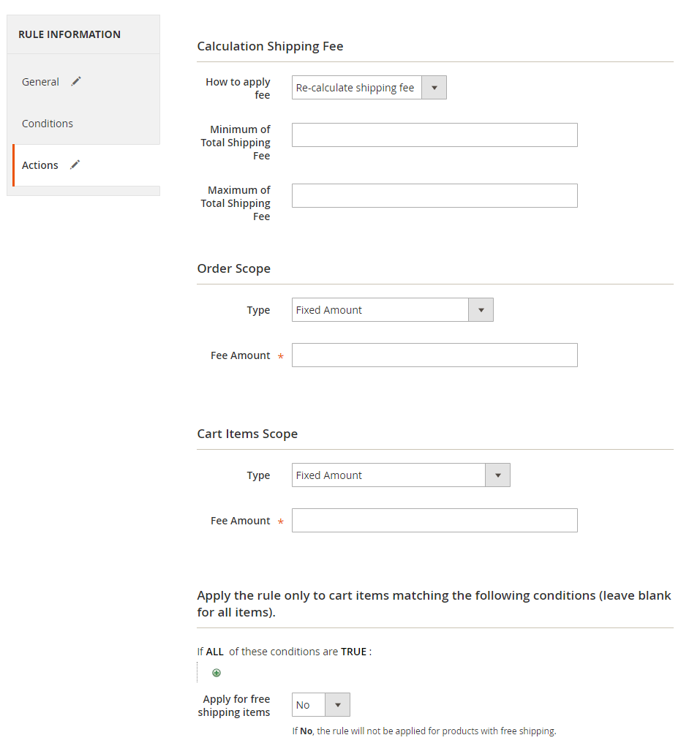Open the Apply for free shipping items dropdown
The height and width of the screenshot is (754, 700).
[320, 705]
